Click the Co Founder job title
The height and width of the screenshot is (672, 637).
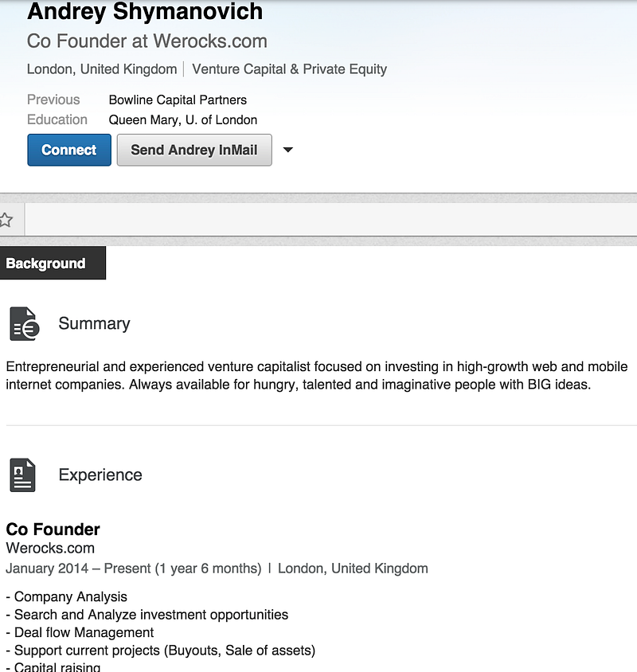pyautogui.click(x=53, y=529)
